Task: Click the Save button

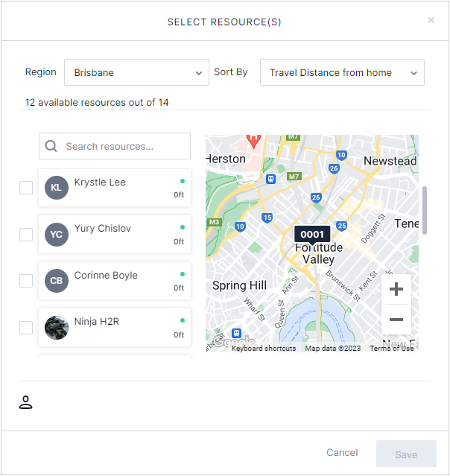Action: pyautogui.click(x=406, y=454)
